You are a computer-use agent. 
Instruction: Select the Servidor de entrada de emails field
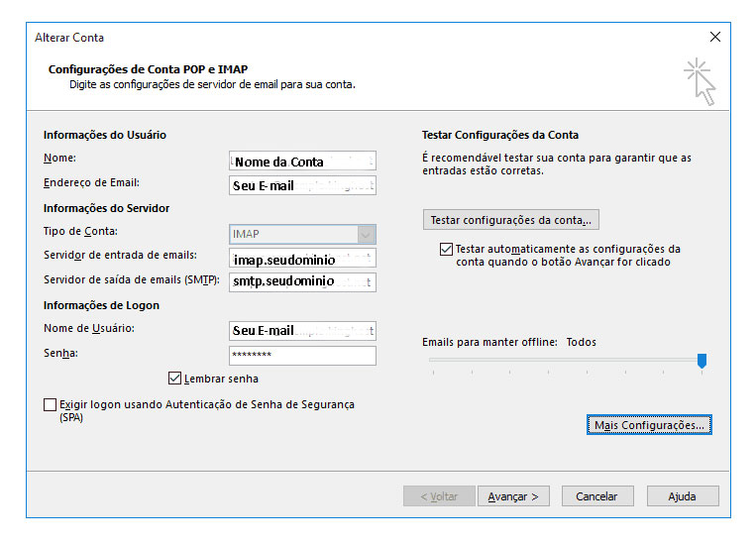[302, 259]
